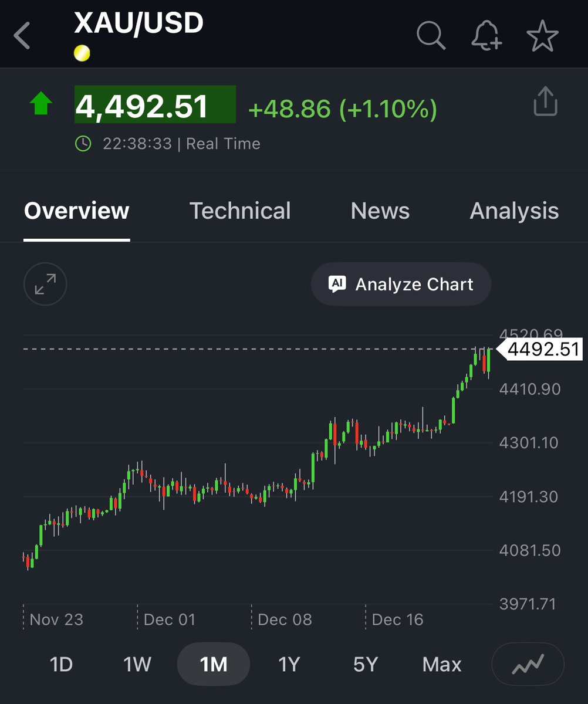588x704 pixels.
Task: Tap the Dec 01 date label
Action: pos(170,620)
